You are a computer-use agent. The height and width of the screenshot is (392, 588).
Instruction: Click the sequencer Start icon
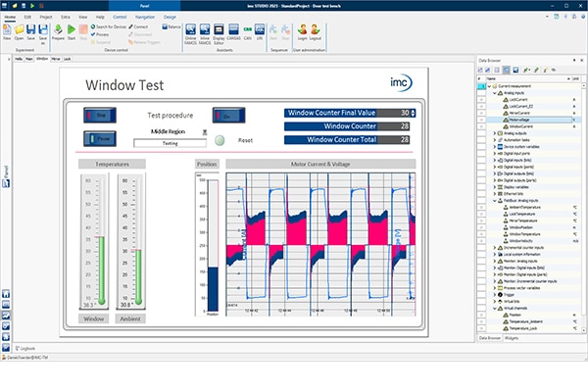[x=273, y=32]
